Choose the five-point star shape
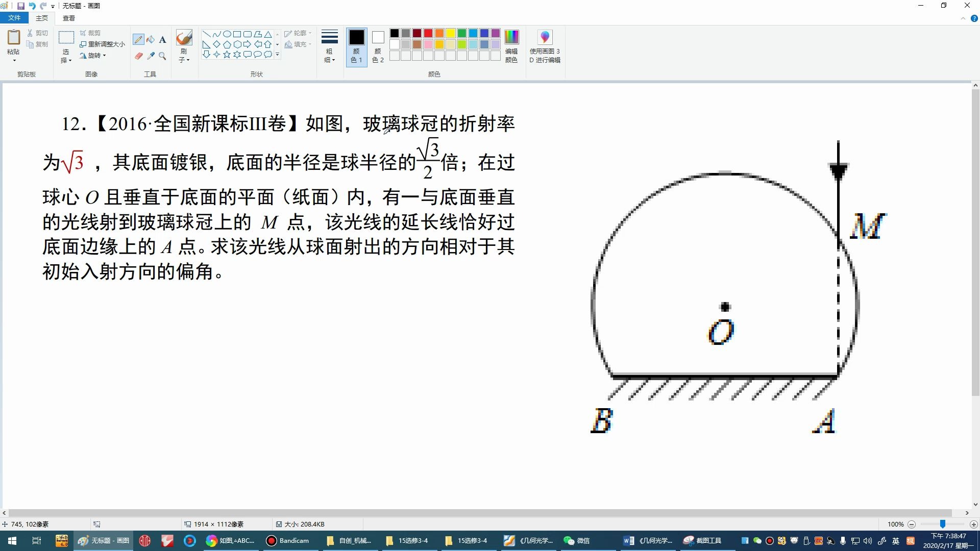This screenshot has height=551, width=980. [x=227, y=54]
